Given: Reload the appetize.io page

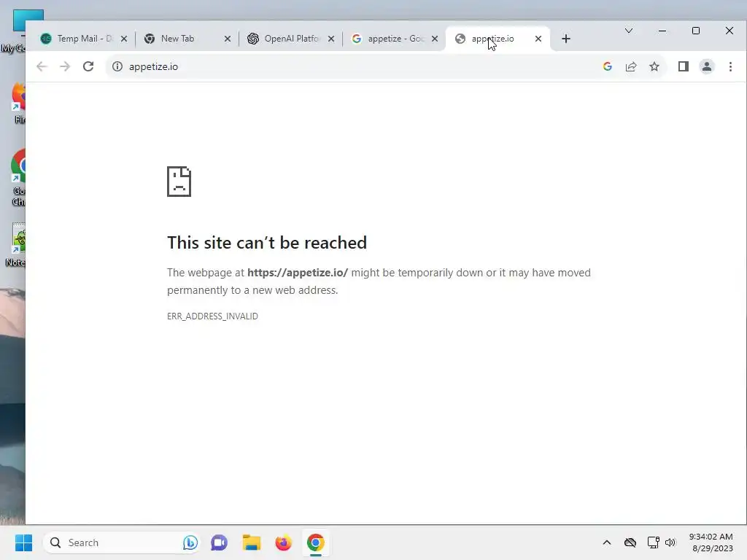Looking at the screenshot, I should click(x=88, y=66).
